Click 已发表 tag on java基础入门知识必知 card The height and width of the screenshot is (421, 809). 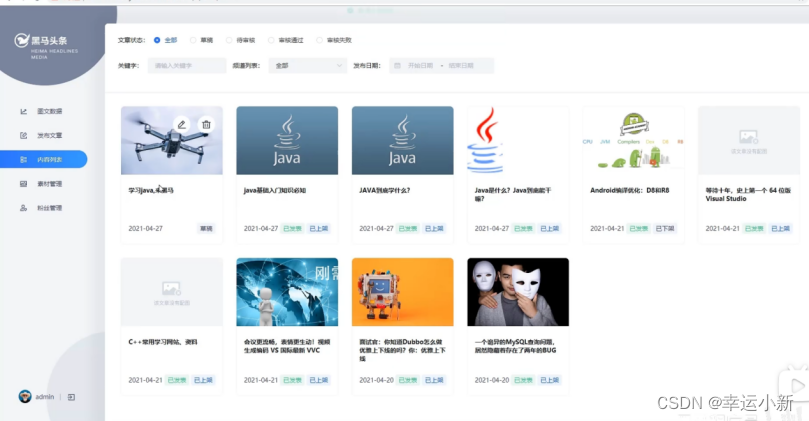click(x=293, y=229)
